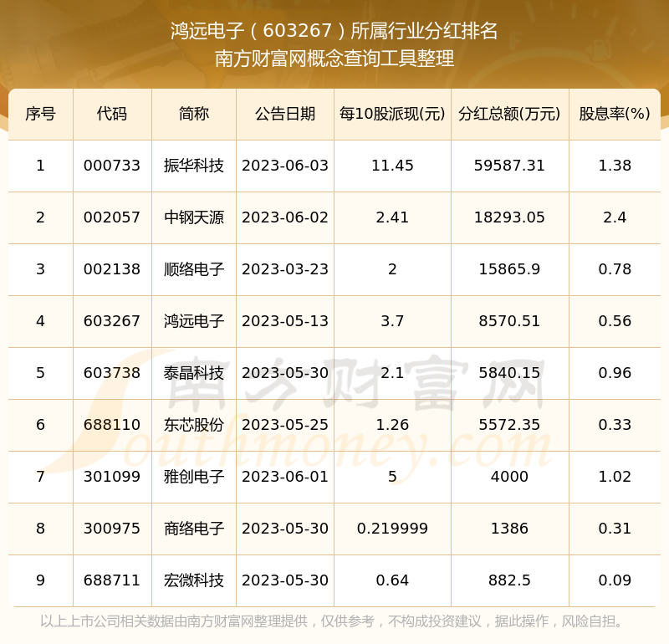Click announcement date 2023-05-13
Screen dimensions: 669x644
click(285, 321)
